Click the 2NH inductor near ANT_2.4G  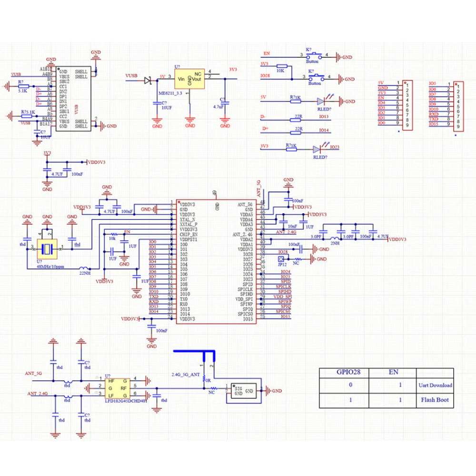coord(335,239)
